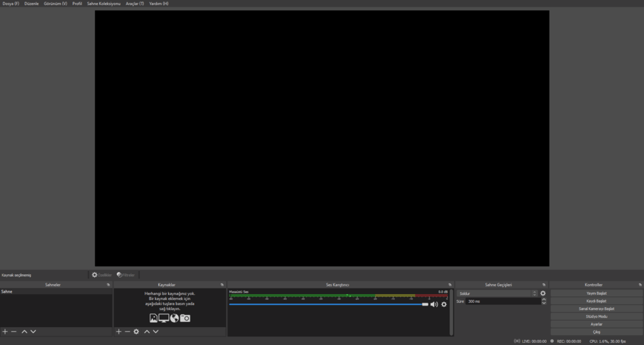Open the Yardım (H) menu
The image size is (644, 345).
[x=159, y=4]
